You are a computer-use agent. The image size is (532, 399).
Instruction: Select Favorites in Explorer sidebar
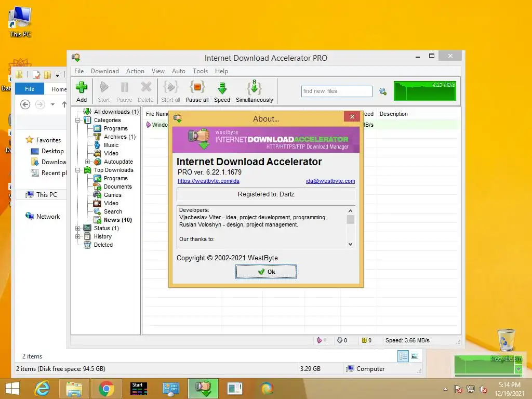(x=48, y=140)
